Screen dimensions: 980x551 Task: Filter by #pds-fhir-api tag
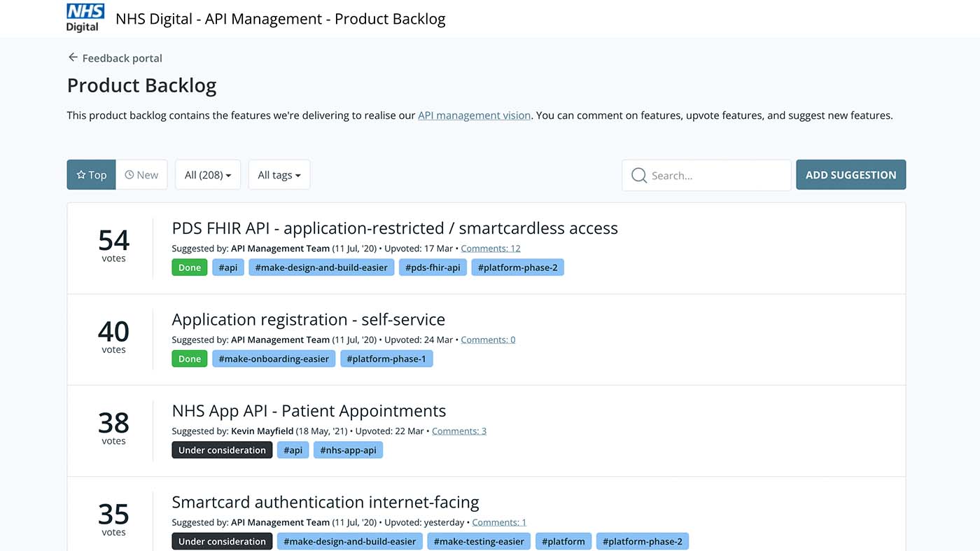coord(433,267)
